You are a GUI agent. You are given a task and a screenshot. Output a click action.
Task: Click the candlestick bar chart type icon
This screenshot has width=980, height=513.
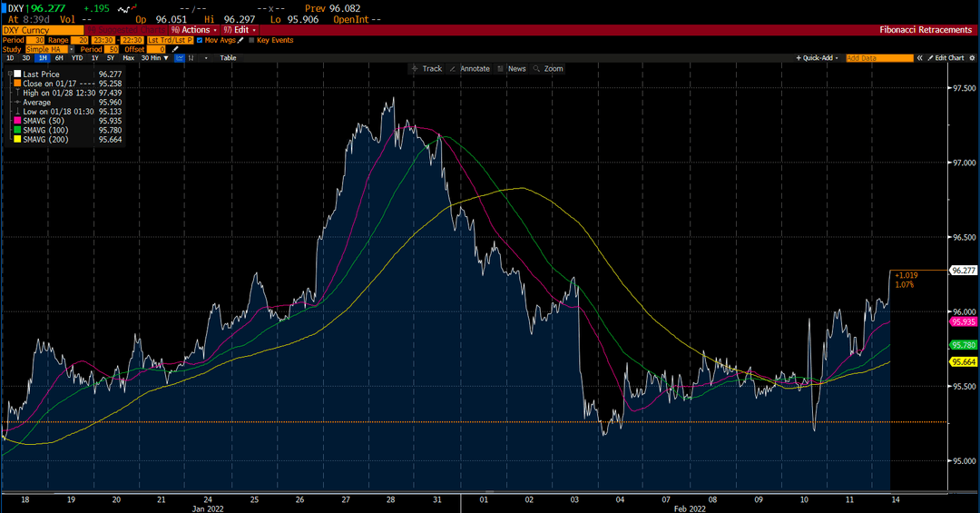tap(191, 57)
